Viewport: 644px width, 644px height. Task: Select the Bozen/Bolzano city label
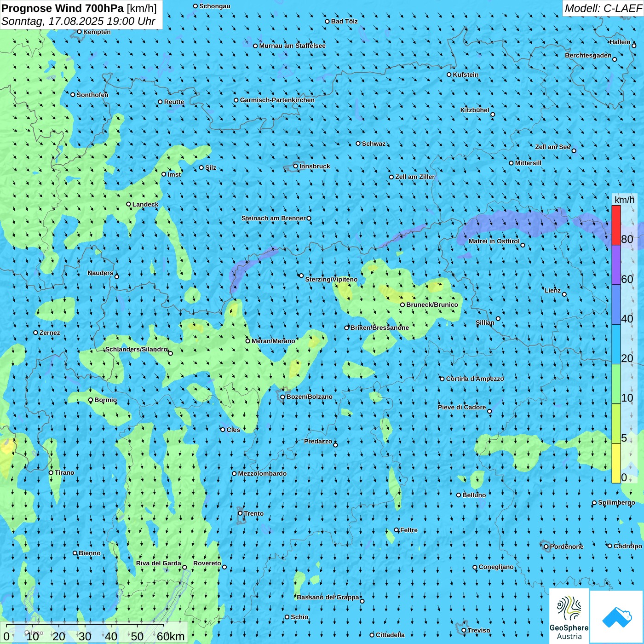309,397
